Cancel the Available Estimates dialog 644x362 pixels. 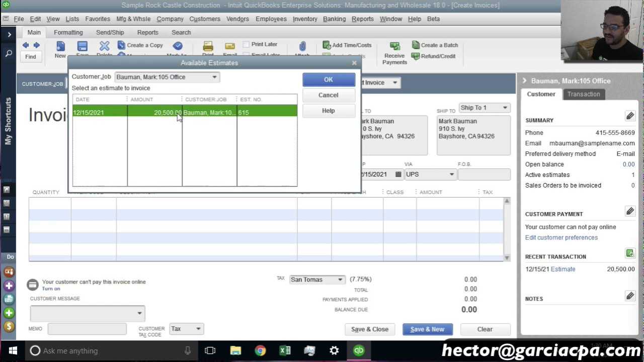(x=329, y=95)
